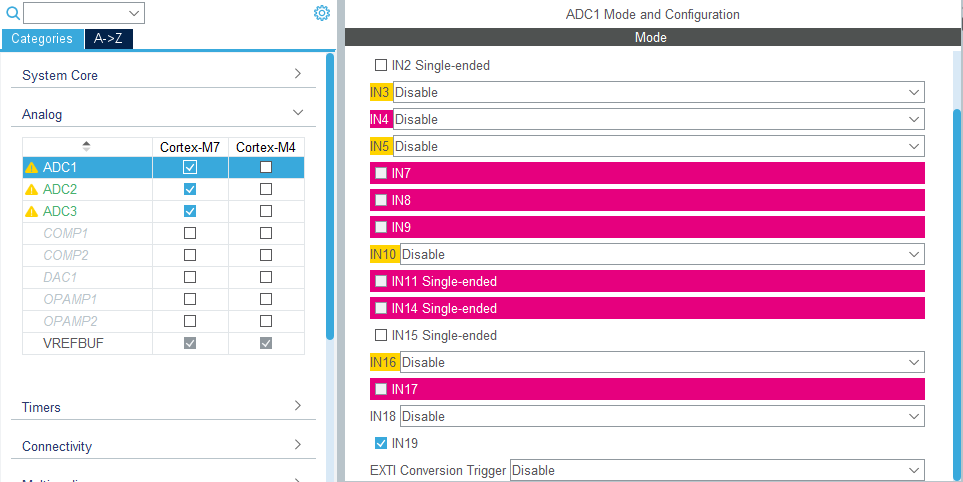Open the IN3 Disable dropdown
Image resolution: width=963 pixels, height=482 pixels.
[658, 92]
